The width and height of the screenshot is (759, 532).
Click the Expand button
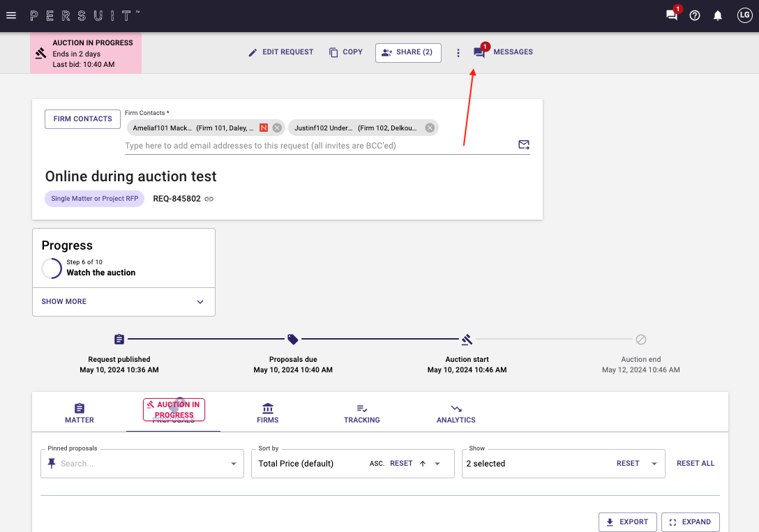point(690,522)
